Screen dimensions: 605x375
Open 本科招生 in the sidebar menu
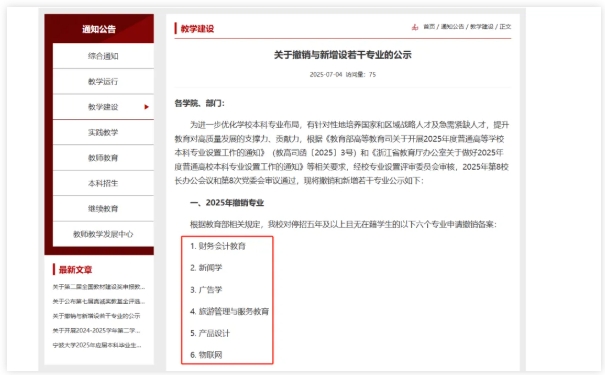(103, 183)
